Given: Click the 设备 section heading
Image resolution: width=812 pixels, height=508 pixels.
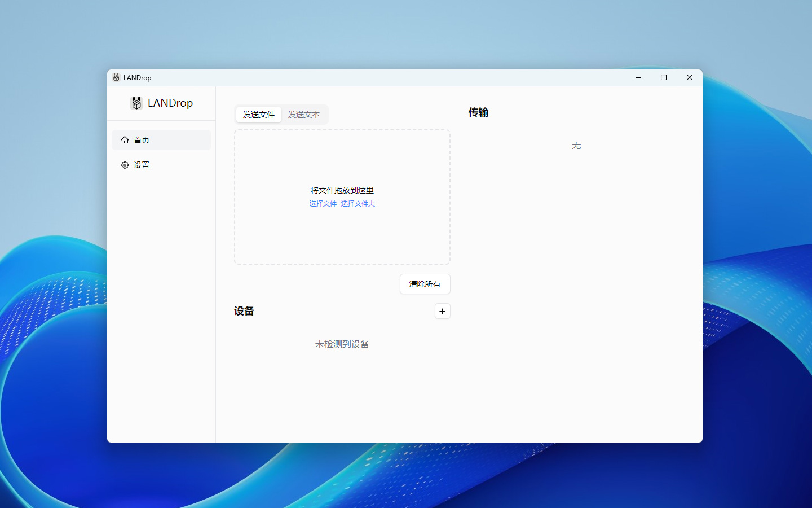Looking at the screenshot, I should (x=244, y=311).
